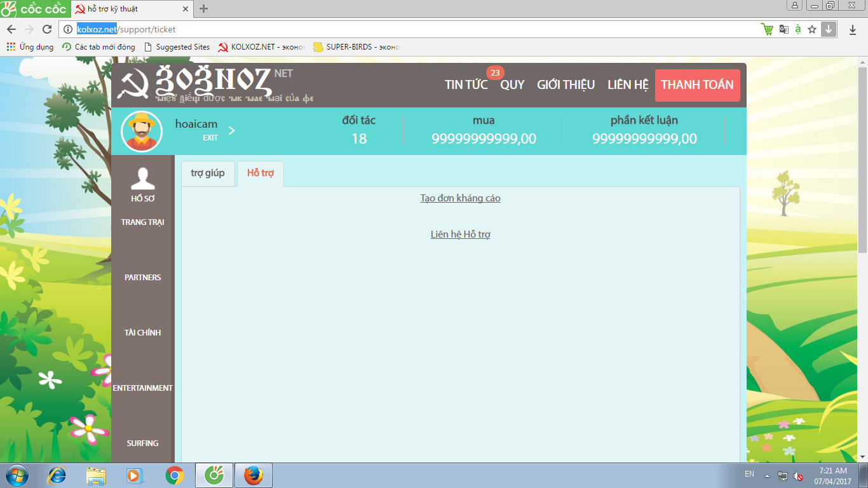Switch to the 'trợ giúp' tab
Viewport: 868px width, 488px height.
point(208,173)
